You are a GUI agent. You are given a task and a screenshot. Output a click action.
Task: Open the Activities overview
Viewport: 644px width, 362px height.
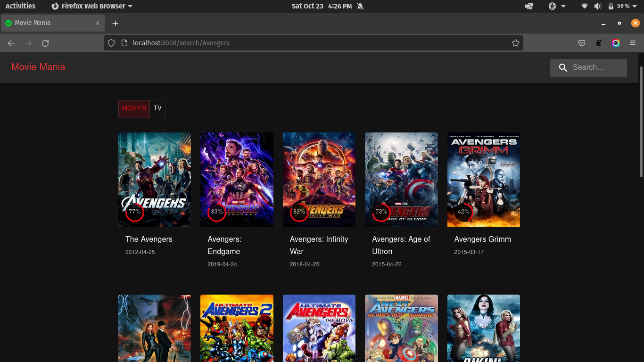click(x=20, y=6)
